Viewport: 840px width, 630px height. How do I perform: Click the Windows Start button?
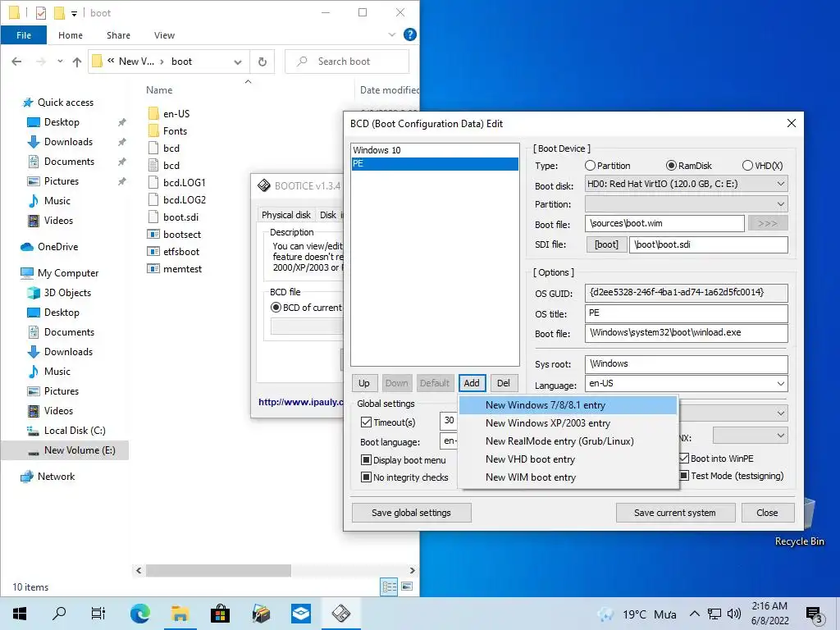[x=20, y=614]
